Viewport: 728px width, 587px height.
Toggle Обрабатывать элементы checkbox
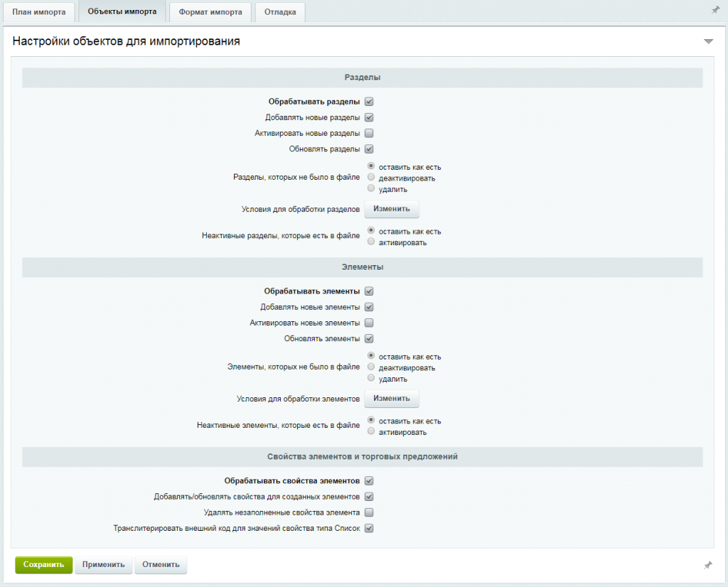point(369,291)
